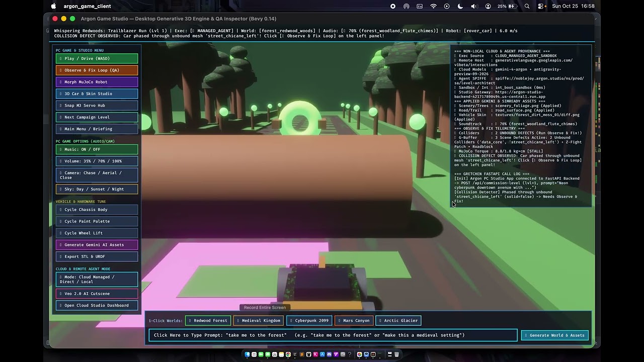This screenshot has height=362, width=644.
Task: Open the pink K app in Dock
Action: (315, 354)
